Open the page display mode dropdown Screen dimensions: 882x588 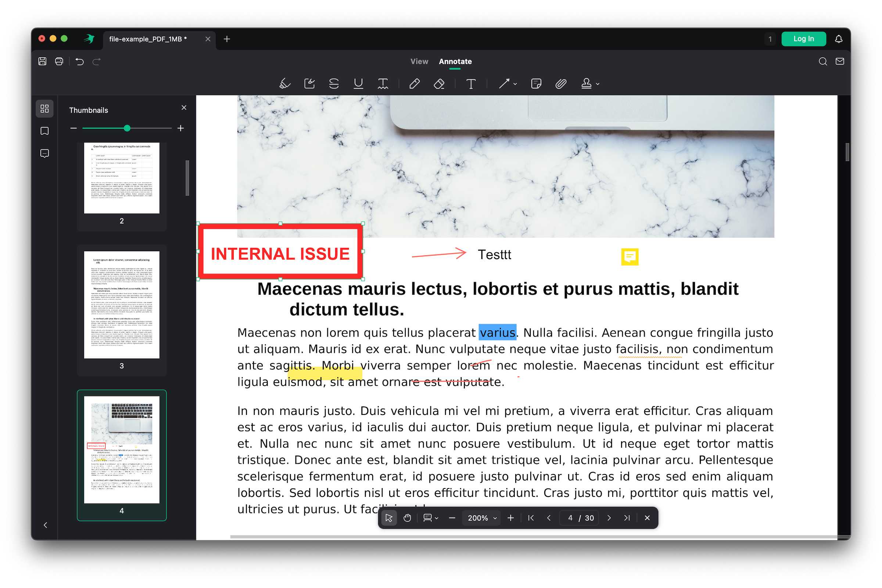[x=430, y=518]
